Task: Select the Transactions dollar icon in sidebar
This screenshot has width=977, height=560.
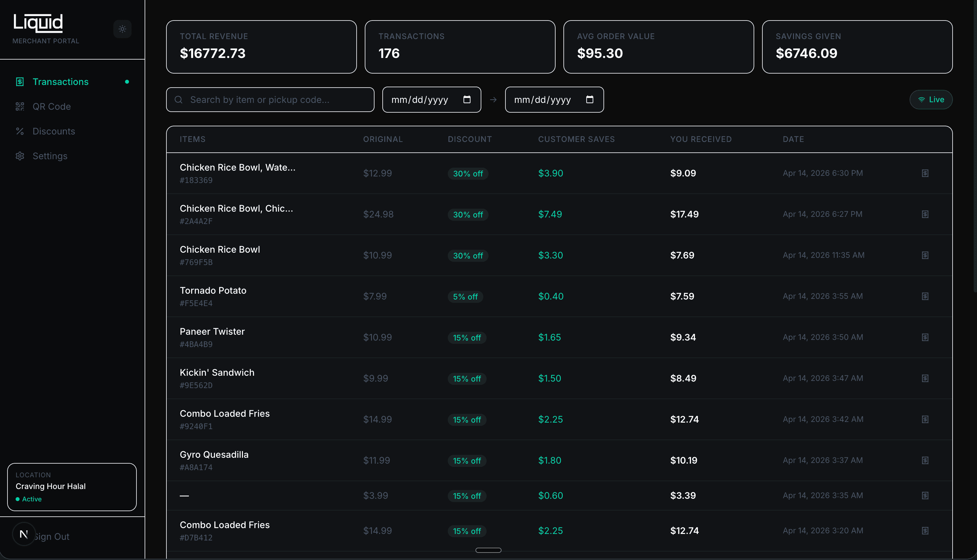Action: (20, 81)
